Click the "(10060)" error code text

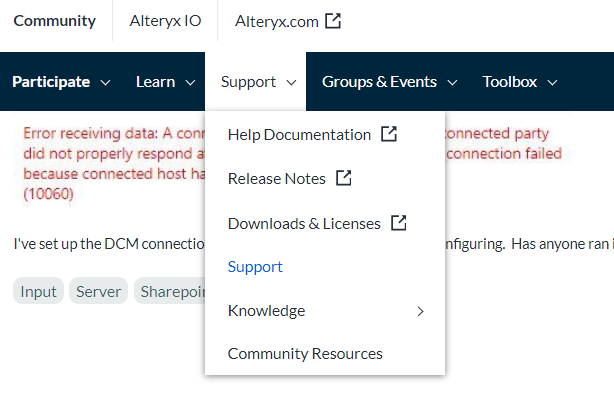coord(48,194)
